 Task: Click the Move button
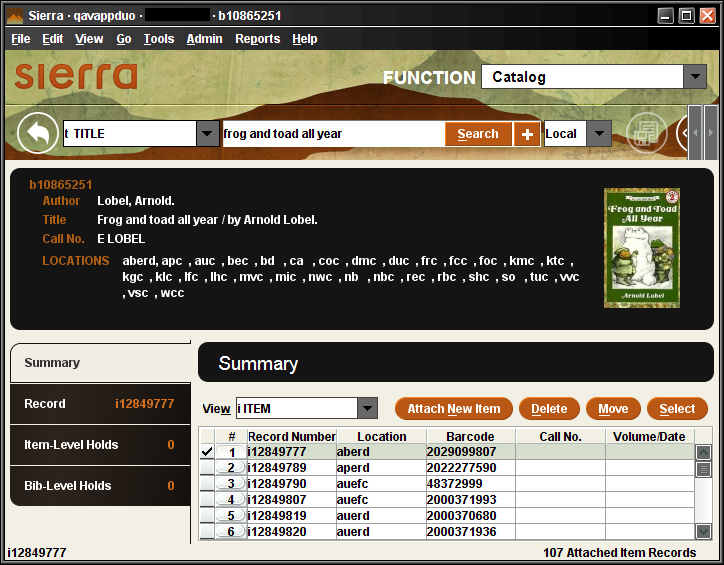point(613,409)
